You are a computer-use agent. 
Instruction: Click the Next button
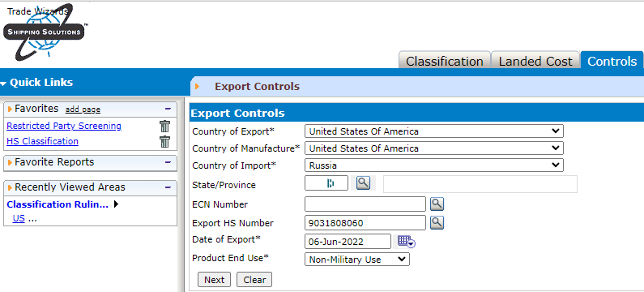215,280
